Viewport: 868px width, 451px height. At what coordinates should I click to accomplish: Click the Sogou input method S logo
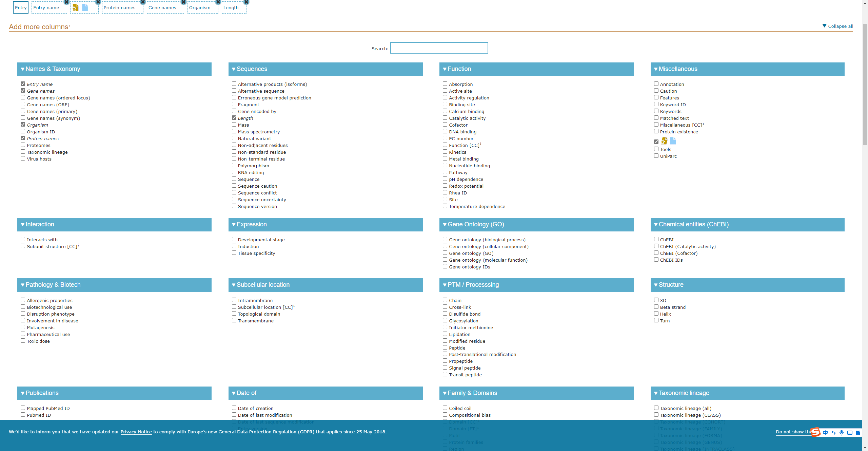pos(815,432)
